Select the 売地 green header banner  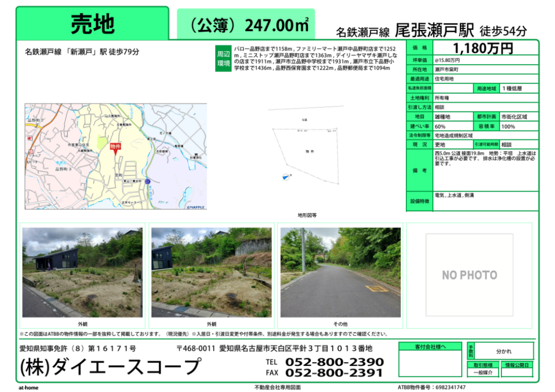coord(93,23)
